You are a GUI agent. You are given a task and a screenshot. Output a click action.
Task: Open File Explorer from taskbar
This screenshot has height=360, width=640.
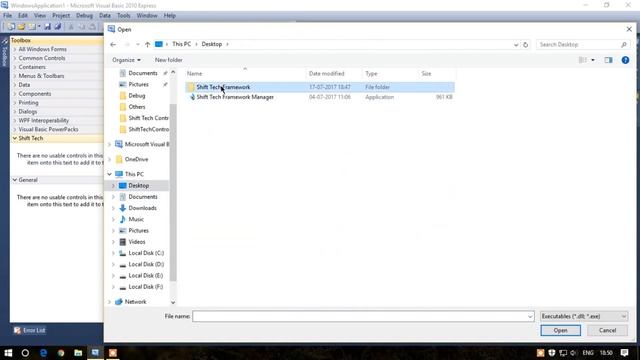[78, 353]
